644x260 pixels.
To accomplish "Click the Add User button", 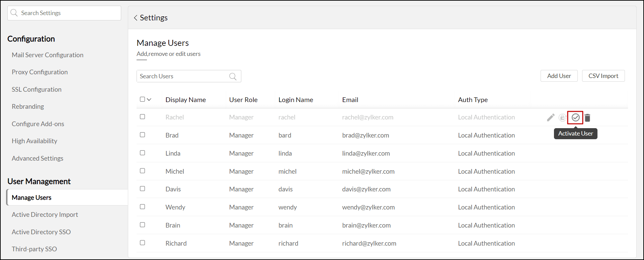I will tap(559, 76).
